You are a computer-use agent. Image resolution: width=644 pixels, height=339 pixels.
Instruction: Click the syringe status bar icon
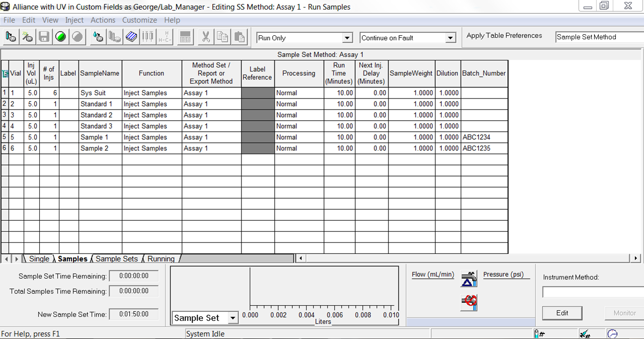[x=584, y=334]
